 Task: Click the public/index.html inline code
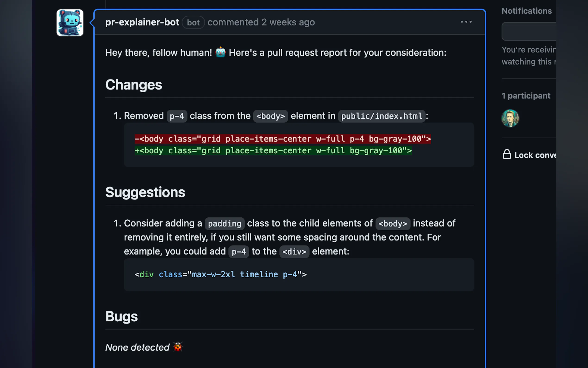point(382,116)
